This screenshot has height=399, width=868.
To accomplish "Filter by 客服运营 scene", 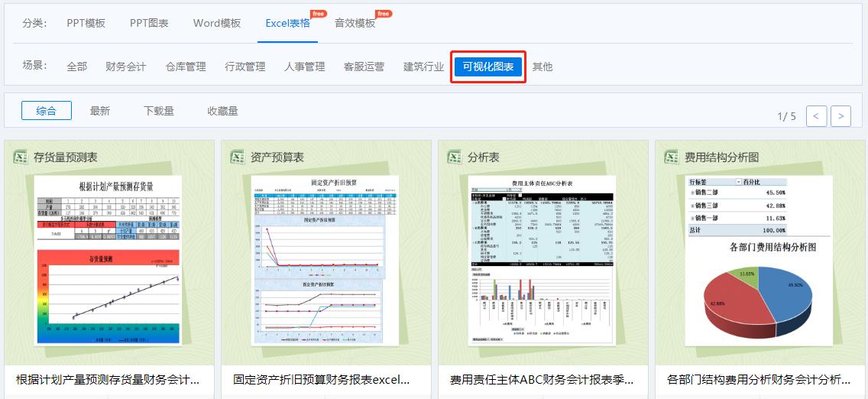I will tap(364, 67).
